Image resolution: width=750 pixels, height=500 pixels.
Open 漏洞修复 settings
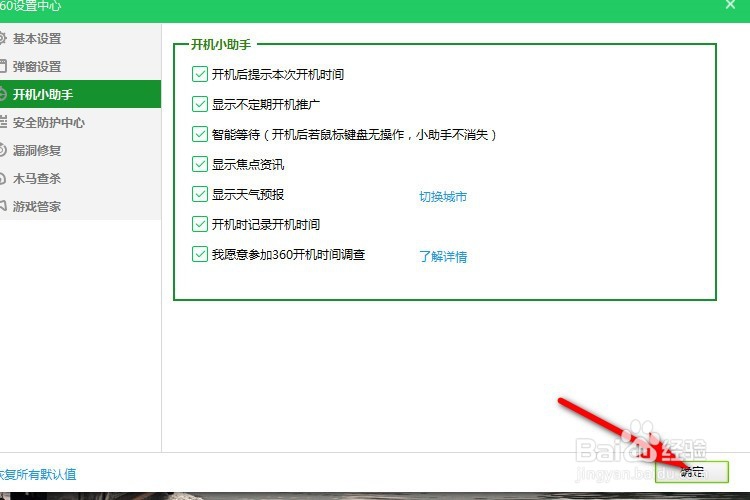80,150
